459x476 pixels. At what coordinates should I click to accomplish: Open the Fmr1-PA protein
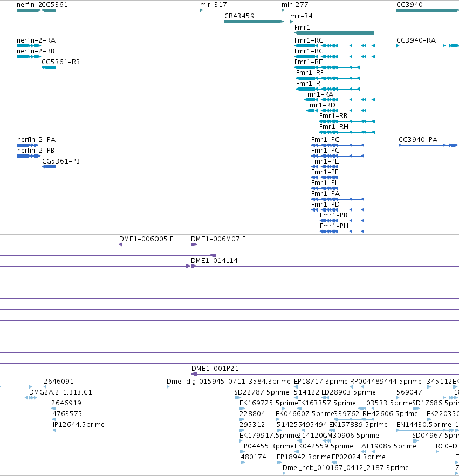pos(337,199)
